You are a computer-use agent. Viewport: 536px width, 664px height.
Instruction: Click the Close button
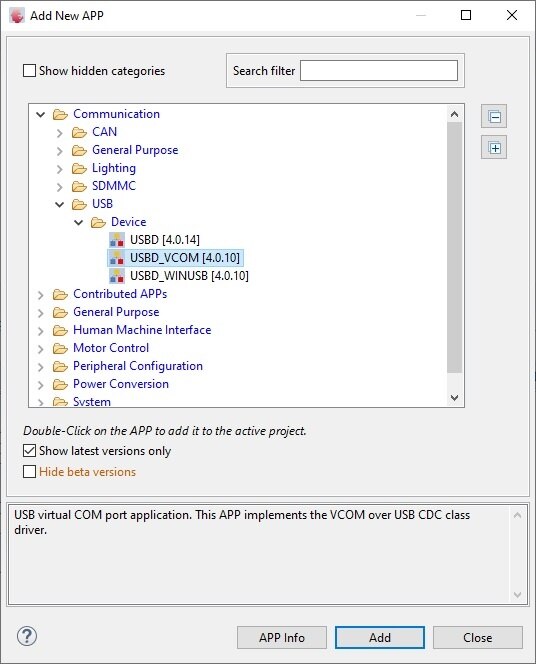[x=478, y=637]
